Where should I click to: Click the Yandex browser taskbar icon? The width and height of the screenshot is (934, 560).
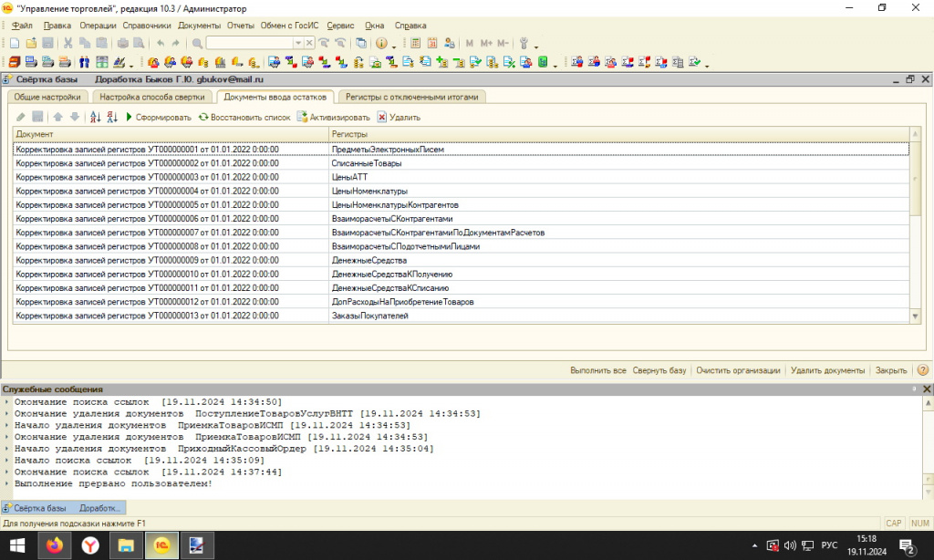click(90, 545)
